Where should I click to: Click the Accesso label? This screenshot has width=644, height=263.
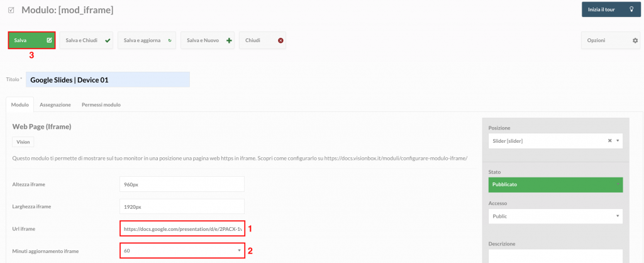[x=498, y=203]
